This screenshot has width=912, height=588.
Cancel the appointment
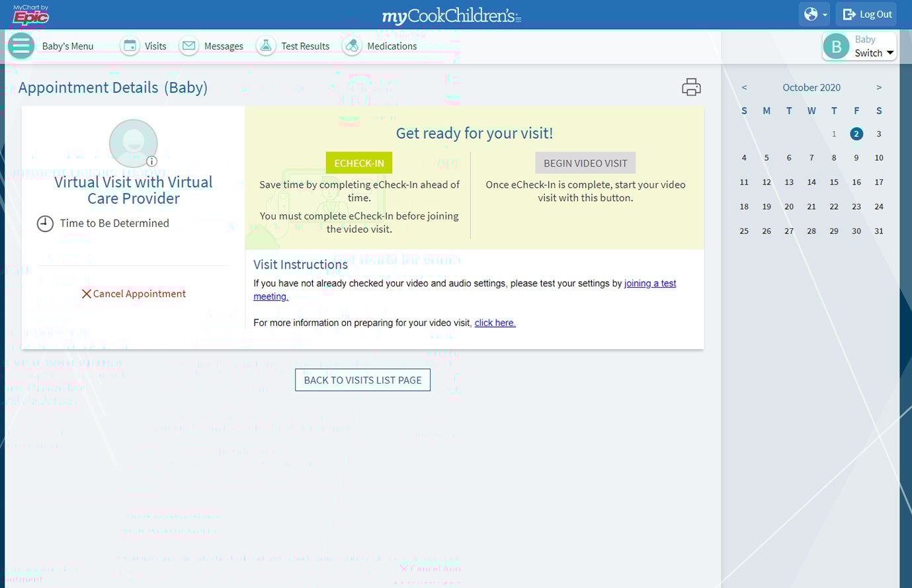coord(134,294)
